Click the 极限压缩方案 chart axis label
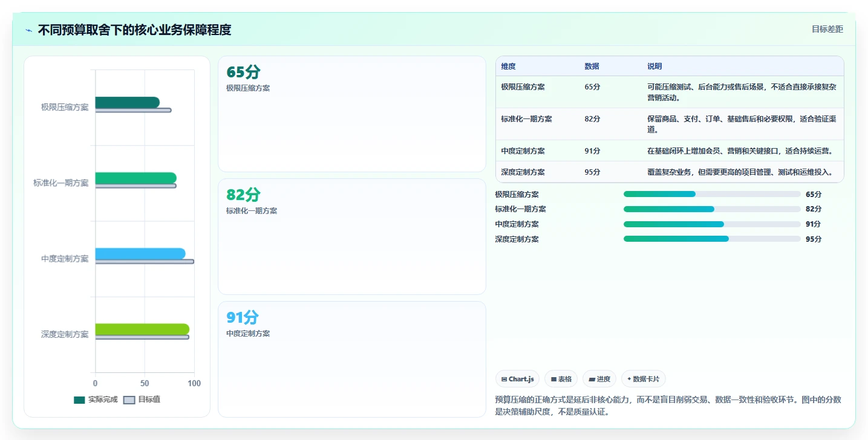This screenshot has height=440, width=868. point(65,107)
